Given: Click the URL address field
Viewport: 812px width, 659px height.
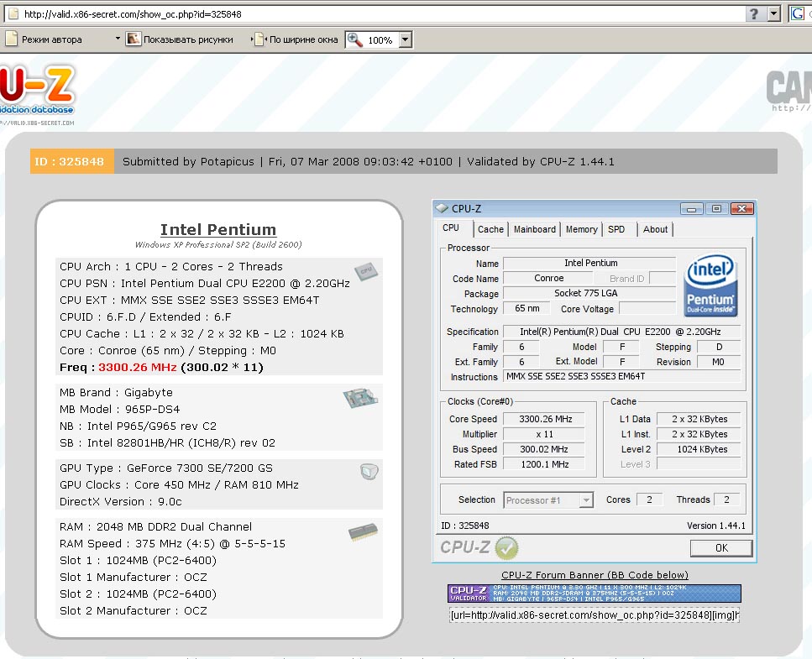Looking at the screenshot, I should [x=383, y=14].
